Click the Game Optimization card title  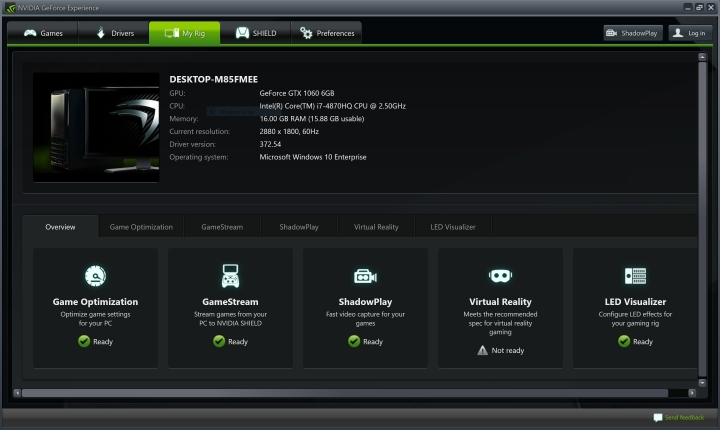coord(96,302)
